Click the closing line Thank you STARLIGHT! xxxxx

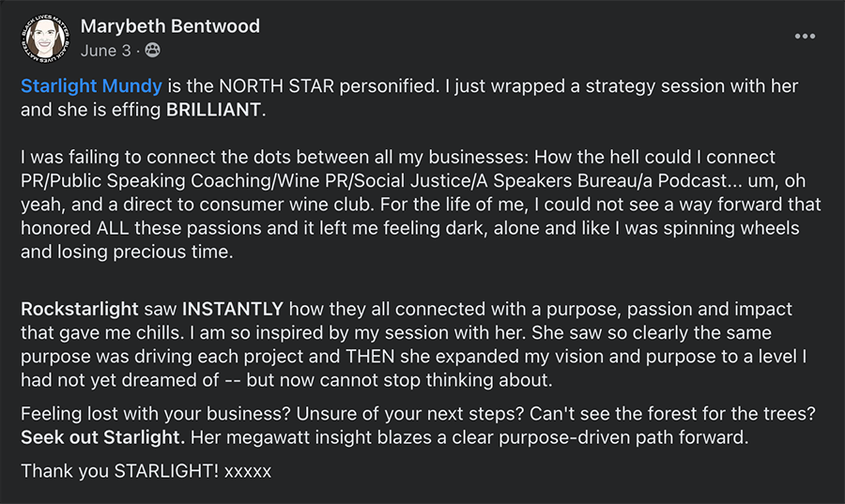tap(146, 471)
